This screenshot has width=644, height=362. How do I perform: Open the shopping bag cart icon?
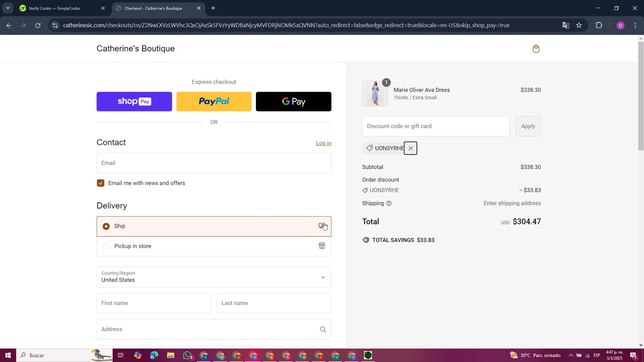click(x=536, y=48)
